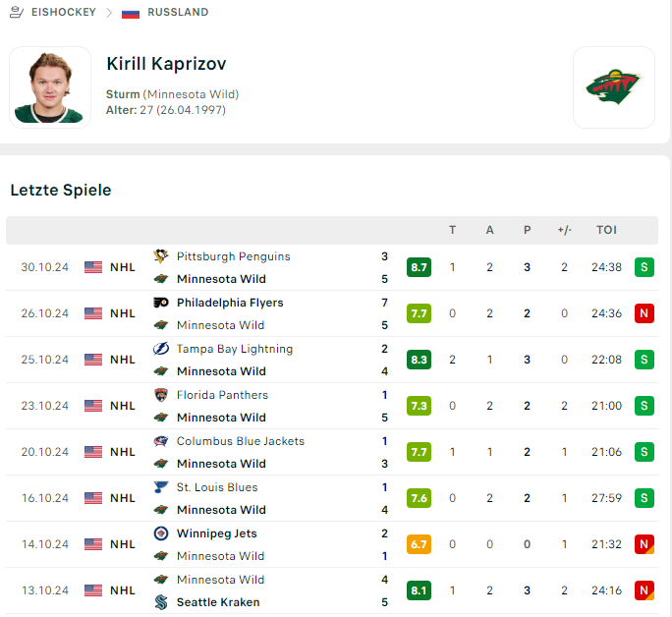Click the Pittsburgh Penguins team logo
This screenshot has width=672, height=617.
[x=161, y=256]
